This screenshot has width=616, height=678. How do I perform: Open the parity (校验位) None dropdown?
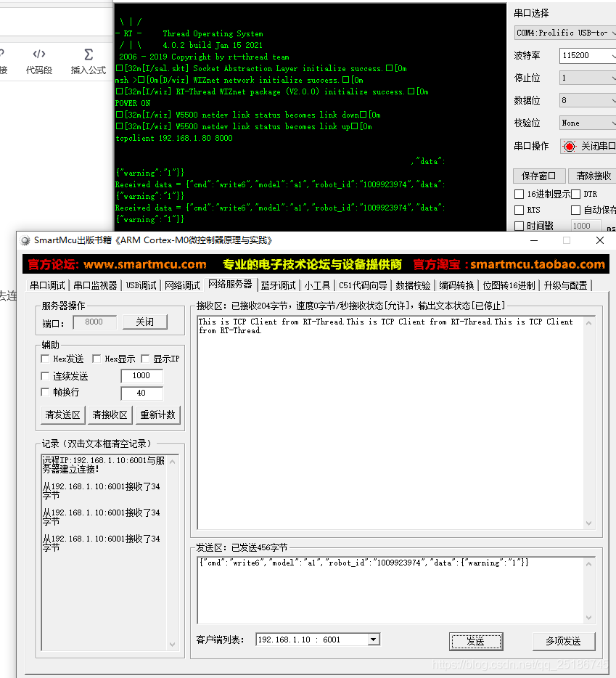pos(588,123)
